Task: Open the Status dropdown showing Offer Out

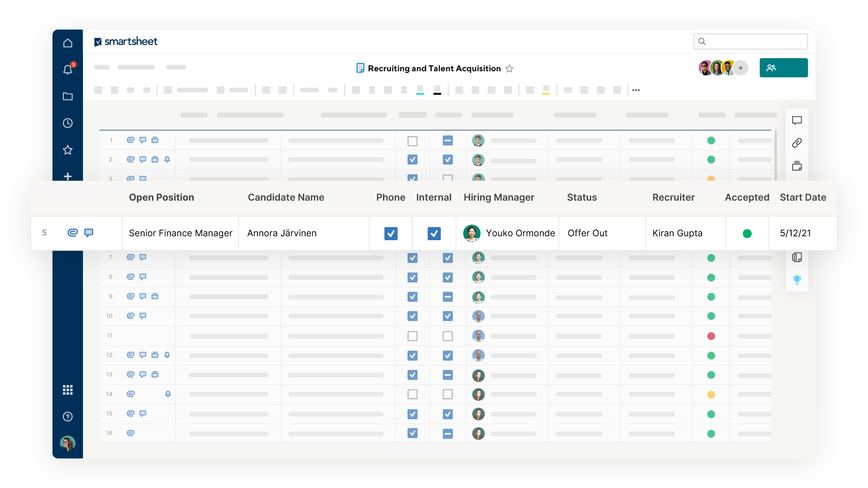Action: click(588, 234)
